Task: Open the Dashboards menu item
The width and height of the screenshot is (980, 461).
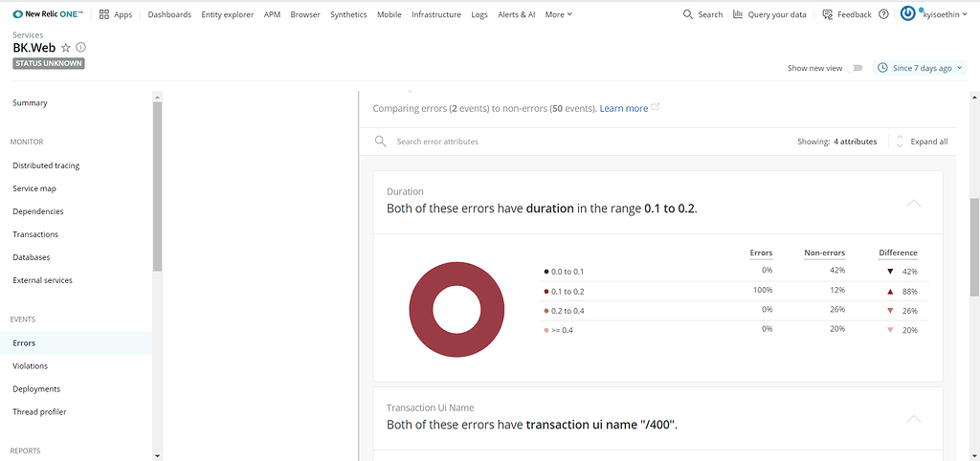Action: (x=169, y=14)
